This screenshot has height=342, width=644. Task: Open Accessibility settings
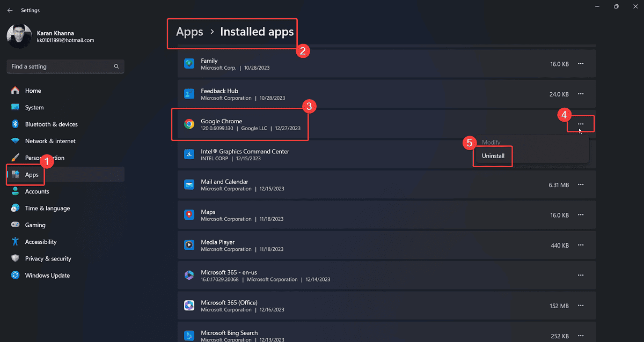(65, 242)
